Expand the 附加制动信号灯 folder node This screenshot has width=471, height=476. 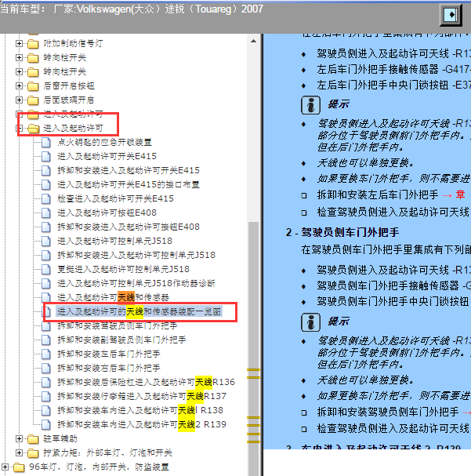[x=19, y=43]
